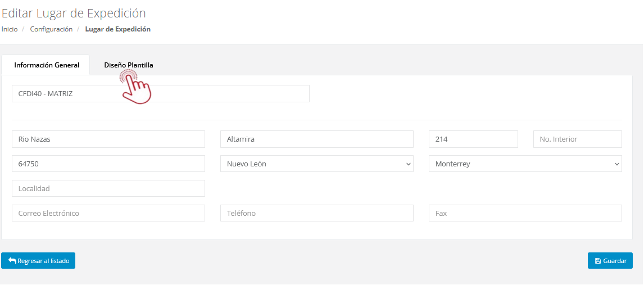Screen dimensions: 644x285
Task: Focus the CFDI40 - MATRIZ name field
Action: pyautogui.click(x=160, y=94)
